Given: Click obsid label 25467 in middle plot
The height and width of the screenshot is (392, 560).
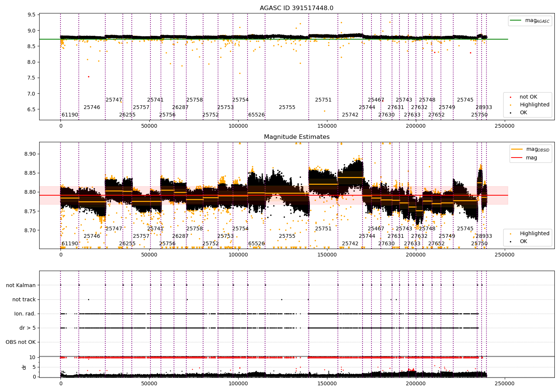Looking at the screenshot, I should point(376,229).
